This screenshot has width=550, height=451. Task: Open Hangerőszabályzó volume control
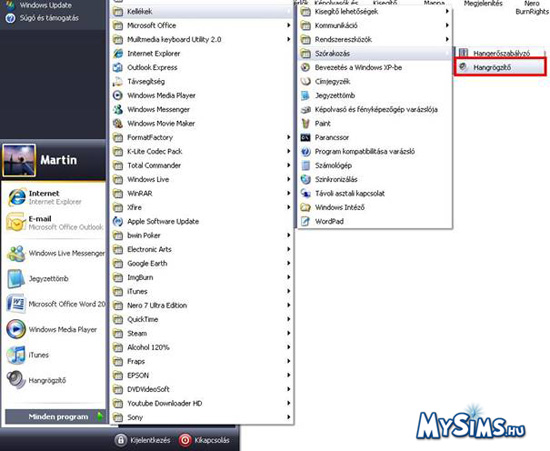tap(500, 53)
